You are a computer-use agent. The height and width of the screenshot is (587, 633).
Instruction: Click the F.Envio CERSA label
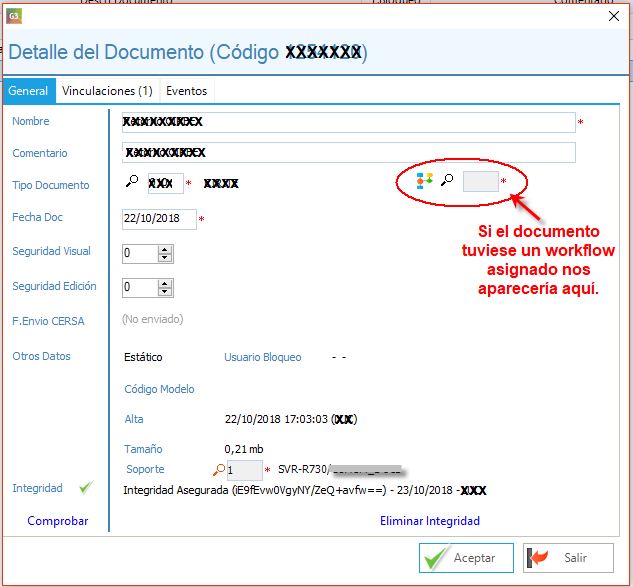48,321
